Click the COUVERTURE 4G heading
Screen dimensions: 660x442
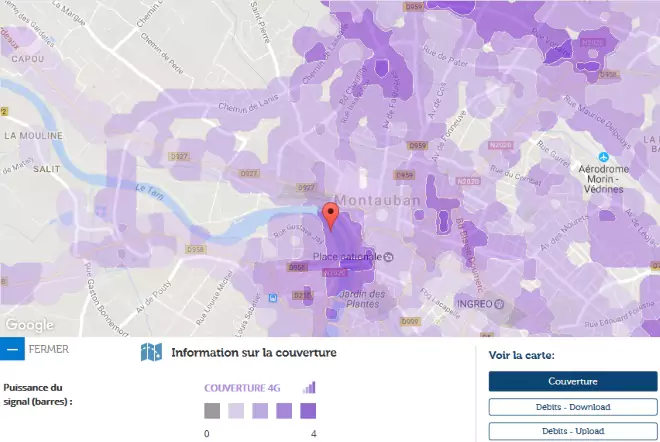tap(242, 388)
